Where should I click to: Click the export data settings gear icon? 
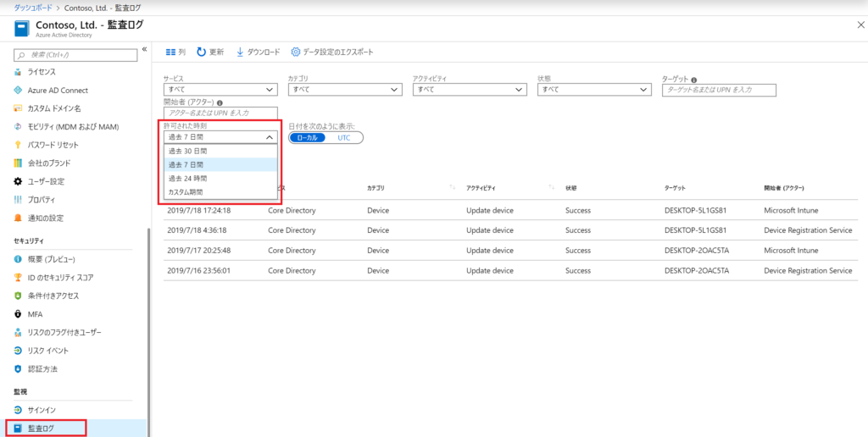(296, 52)
